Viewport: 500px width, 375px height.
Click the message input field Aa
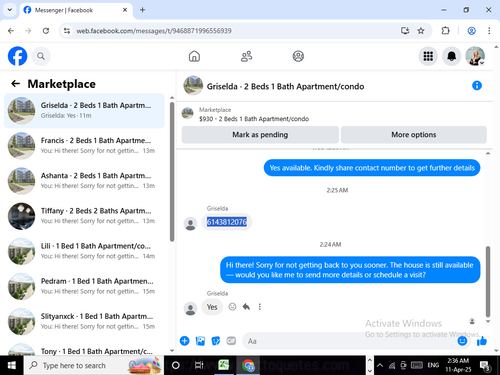click(349, 341)
